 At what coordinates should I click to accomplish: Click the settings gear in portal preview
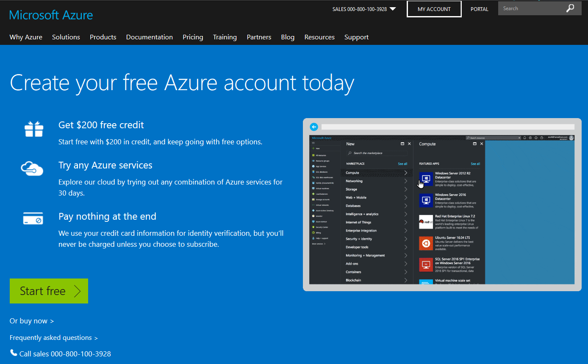click(x=530, y=138)
